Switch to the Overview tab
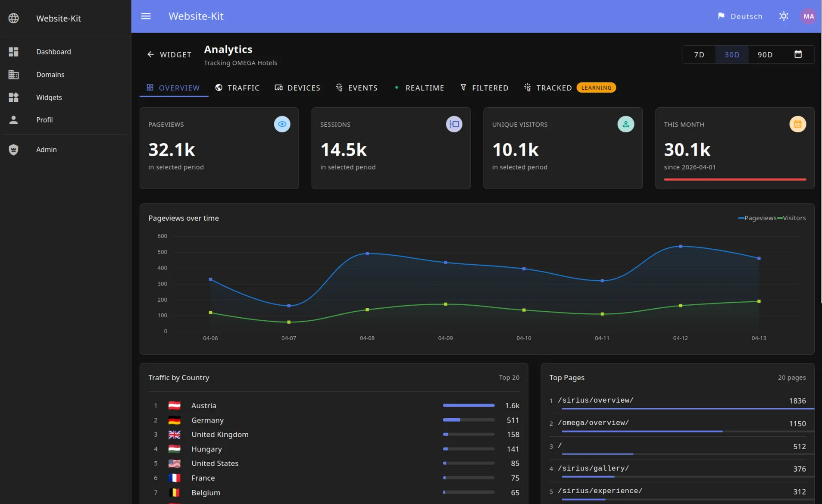 click(x=173, y=88)
